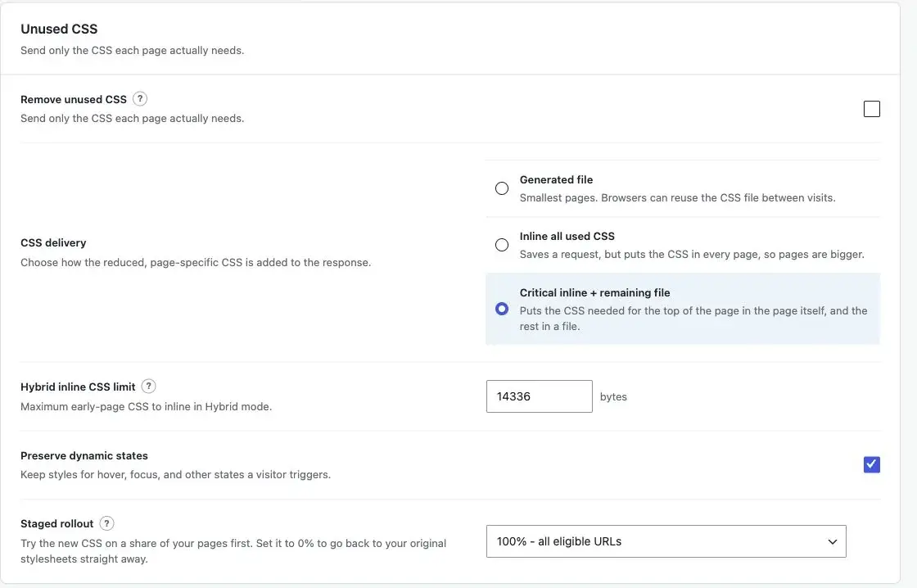Click the Inline all used CSS title
917x588 pixels.
coord(567,237)
